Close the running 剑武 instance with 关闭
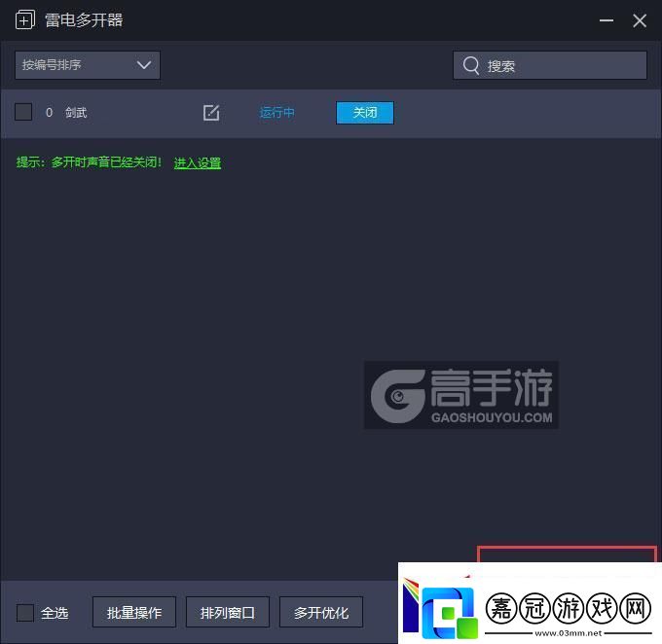 click(x=365, y=113)
